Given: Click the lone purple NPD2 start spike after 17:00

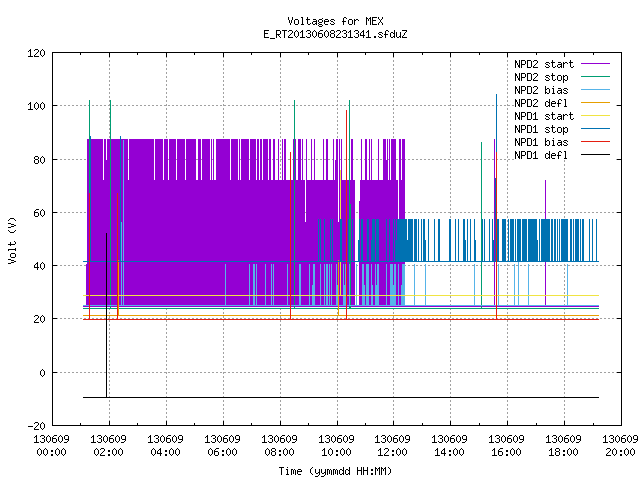Looking at the screenshot, I should coord(545,242).
